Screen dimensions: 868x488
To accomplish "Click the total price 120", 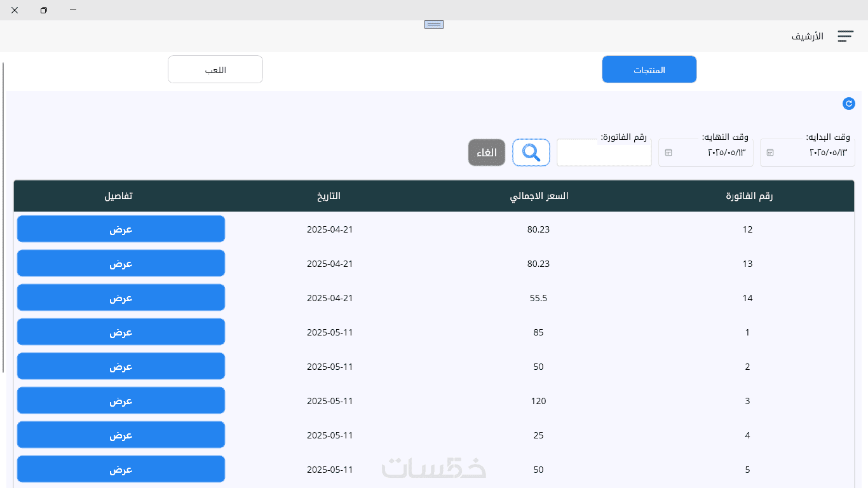I will tap(538, 401).
